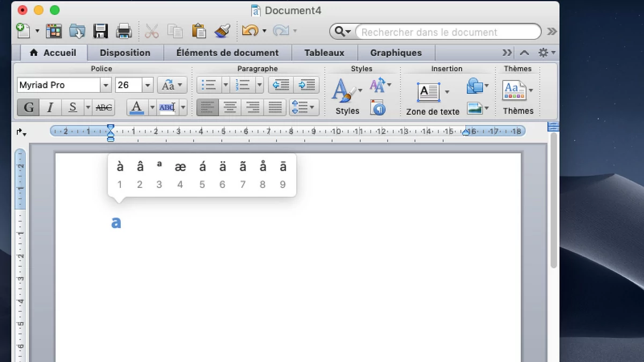Toggle centered paragraph alignment
This screenshot has width=644, height=362.
point(230,107)
